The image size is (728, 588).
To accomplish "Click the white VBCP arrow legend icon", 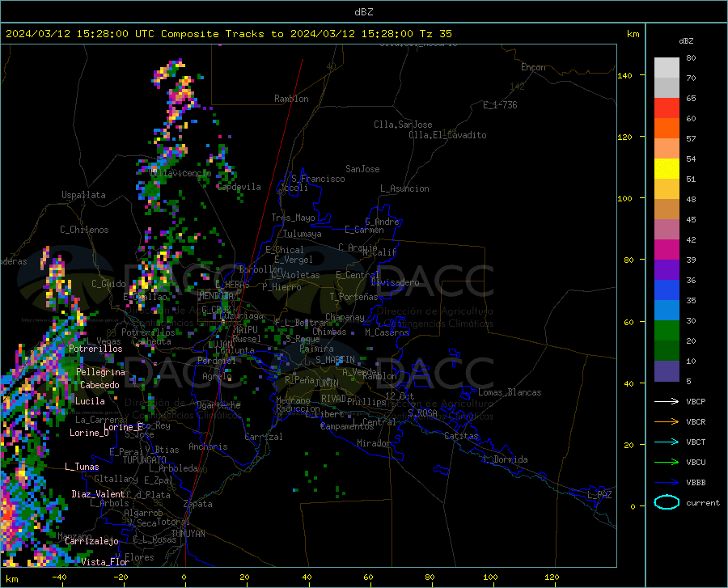I will [667, 401].
